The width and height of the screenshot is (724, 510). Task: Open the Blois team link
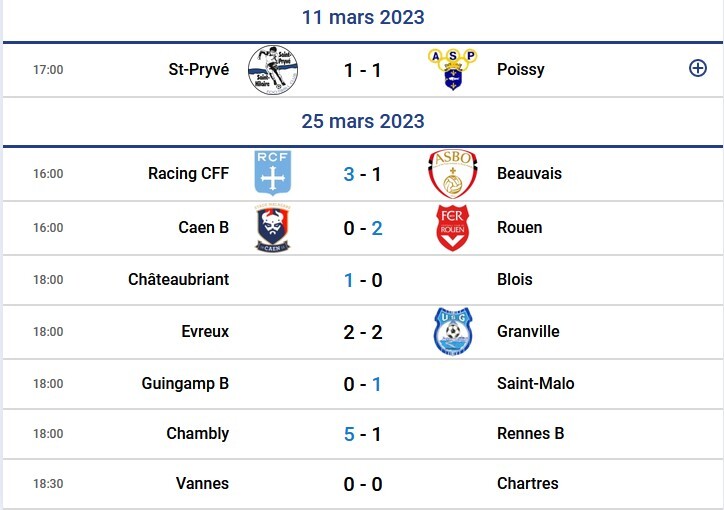coord(514,280)
